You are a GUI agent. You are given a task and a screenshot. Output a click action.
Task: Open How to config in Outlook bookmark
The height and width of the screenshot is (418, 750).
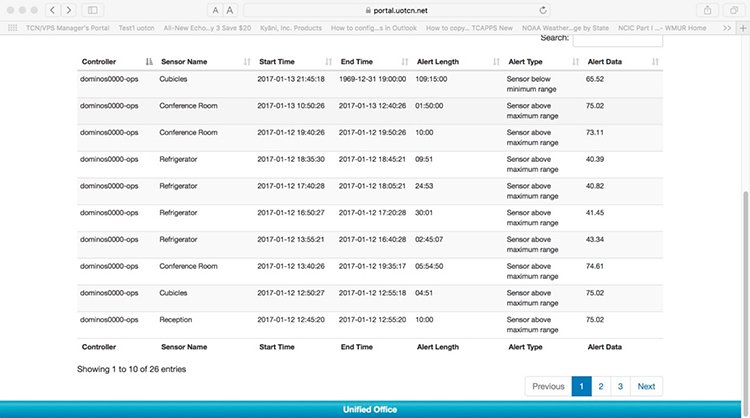[x=374, y=28]
